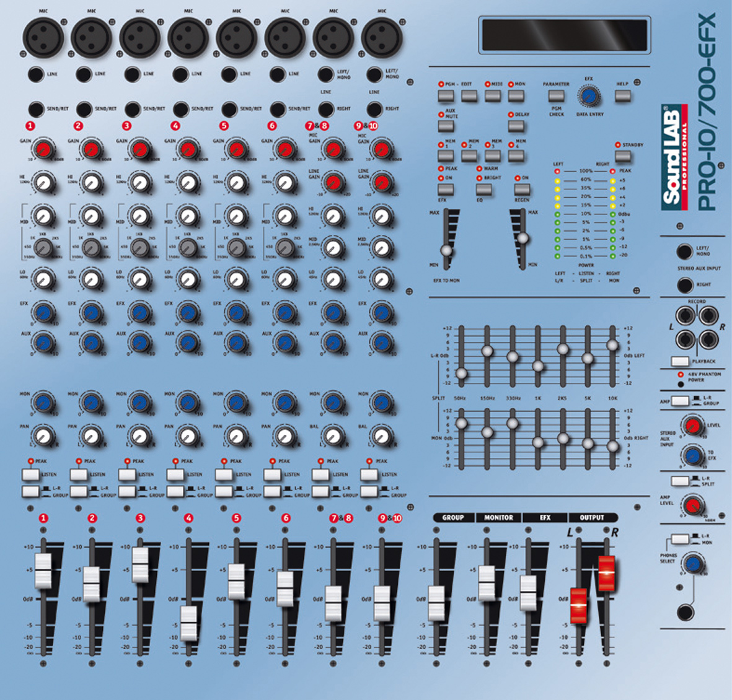The image size is (732, 700).
Task: Toggle channel 1 LISTEN switch
Action: pyautogui.click(x=30, y=475)
